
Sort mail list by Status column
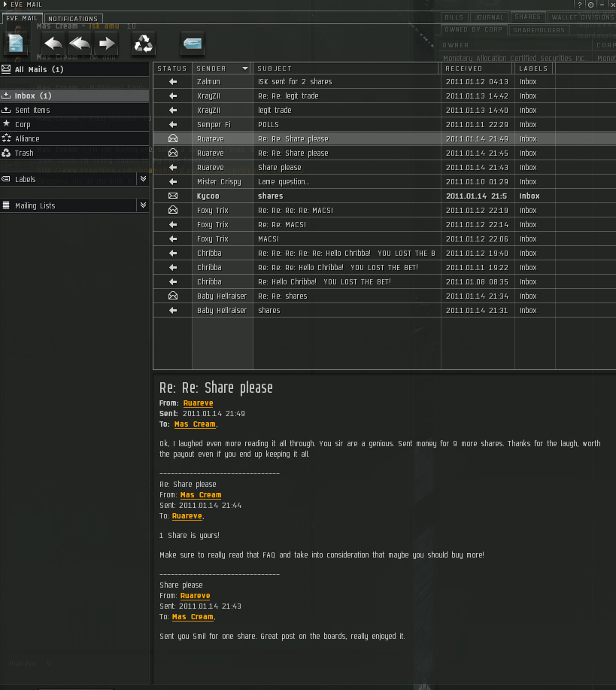172,68
